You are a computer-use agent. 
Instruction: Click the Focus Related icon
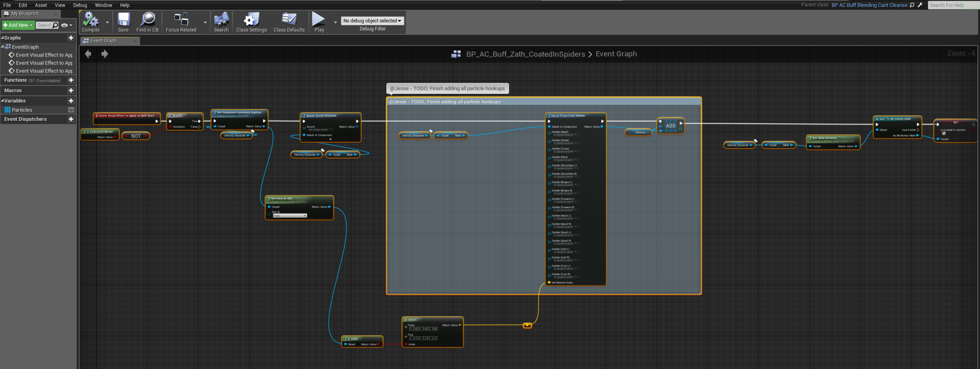pyautogui.click(x=181, y=19)
